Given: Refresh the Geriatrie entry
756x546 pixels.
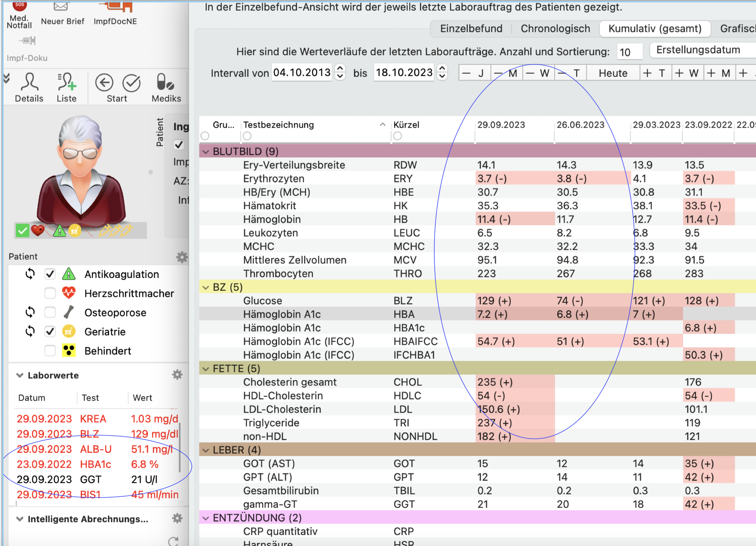Looking at the screenshot, I should 30,331.
